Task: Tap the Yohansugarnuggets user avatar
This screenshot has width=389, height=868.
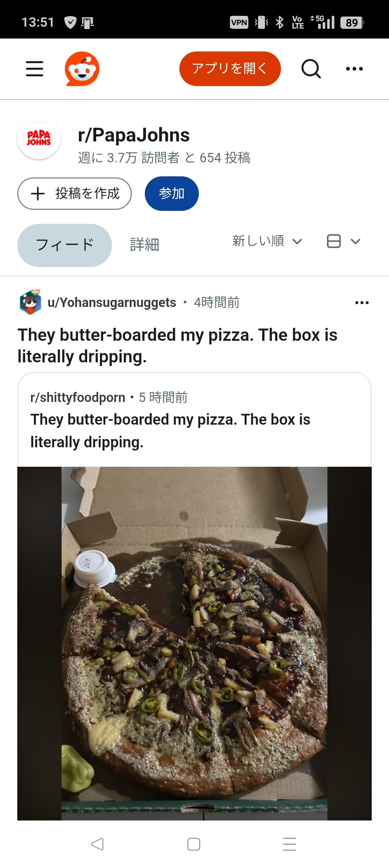Action: 30,303
